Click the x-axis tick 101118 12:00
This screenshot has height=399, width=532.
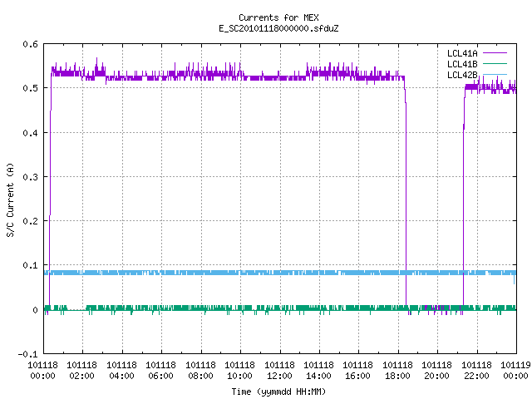pyautogui.click(x=279, y=370)
